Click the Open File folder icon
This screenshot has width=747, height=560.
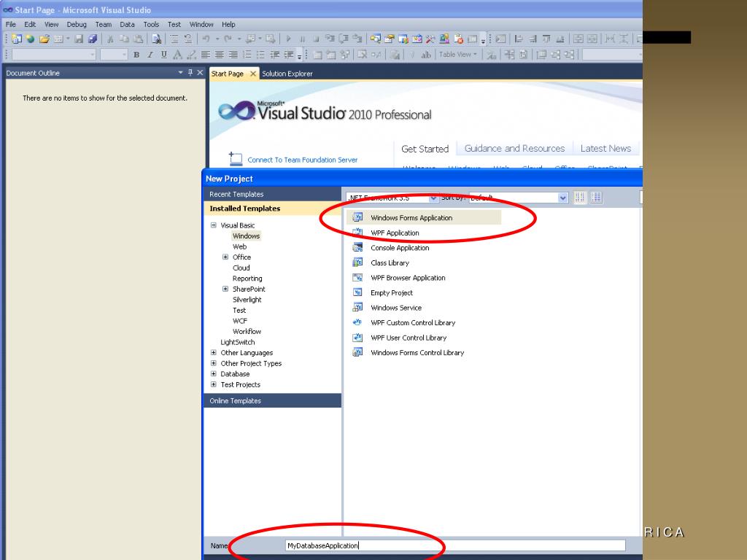[44, 39]
